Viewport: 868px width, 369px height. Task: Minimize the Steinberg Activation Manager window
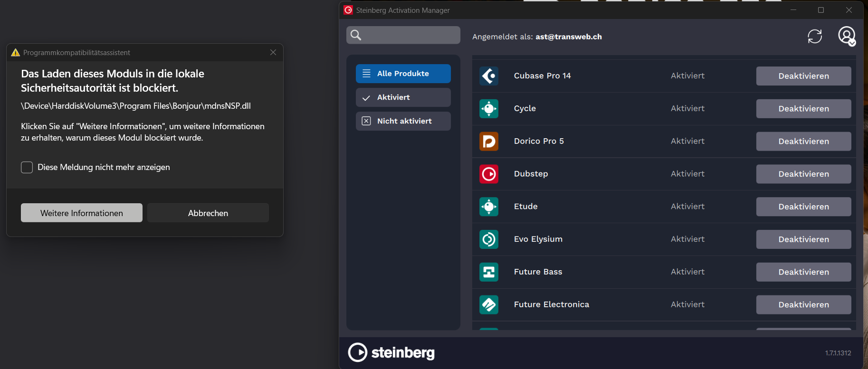point(793,10)
